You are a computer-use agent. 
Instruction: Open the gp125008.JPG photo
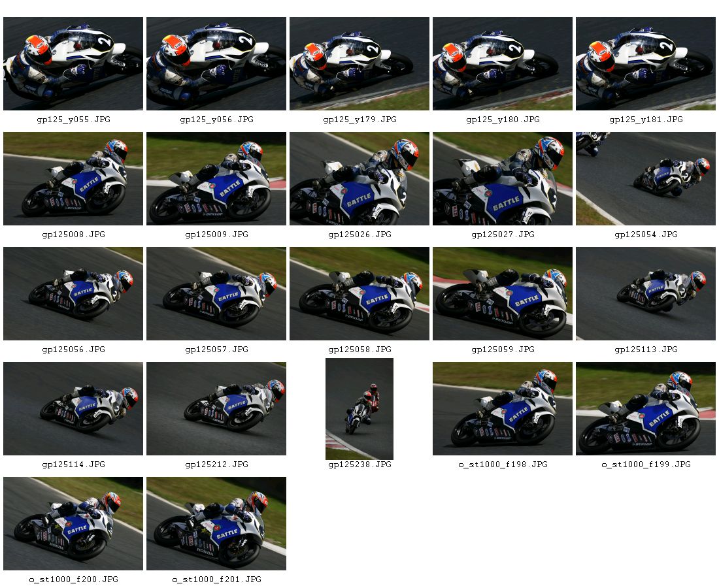point(73,179)
